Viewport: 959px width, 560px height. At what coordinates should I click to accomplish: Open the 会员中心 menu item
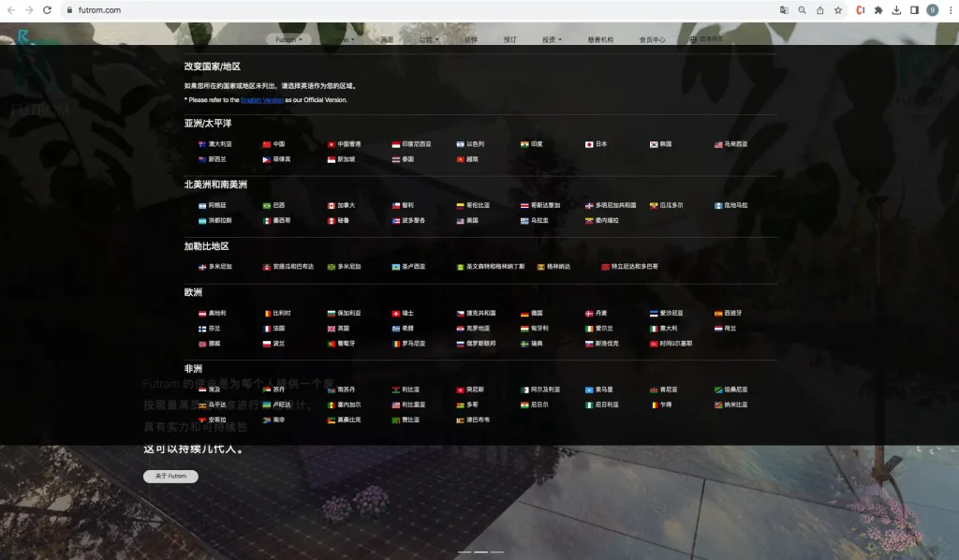coord(652,40)
